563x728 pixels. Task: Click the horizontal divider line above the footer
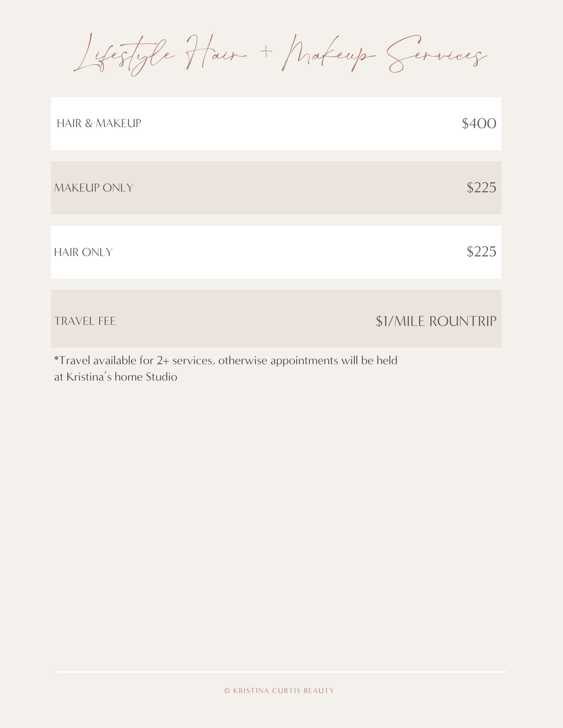pos(281,672)
